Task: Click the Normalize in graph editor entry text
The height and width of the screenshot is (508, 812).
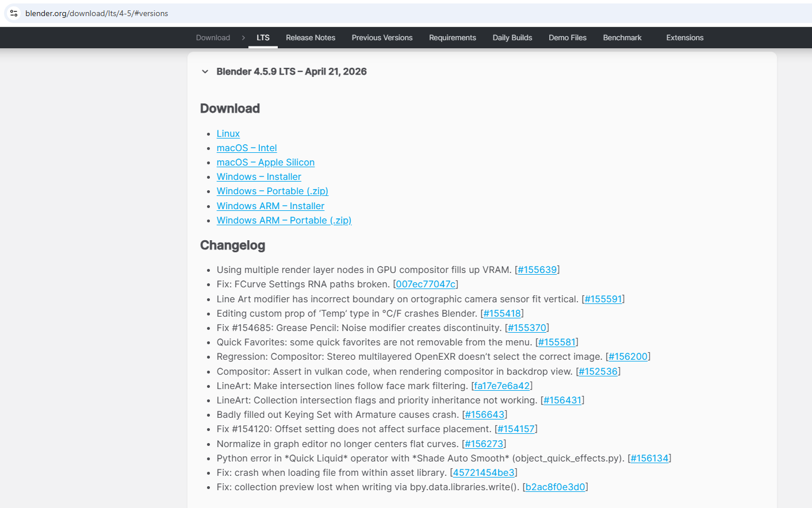Action: coord(338,444)
